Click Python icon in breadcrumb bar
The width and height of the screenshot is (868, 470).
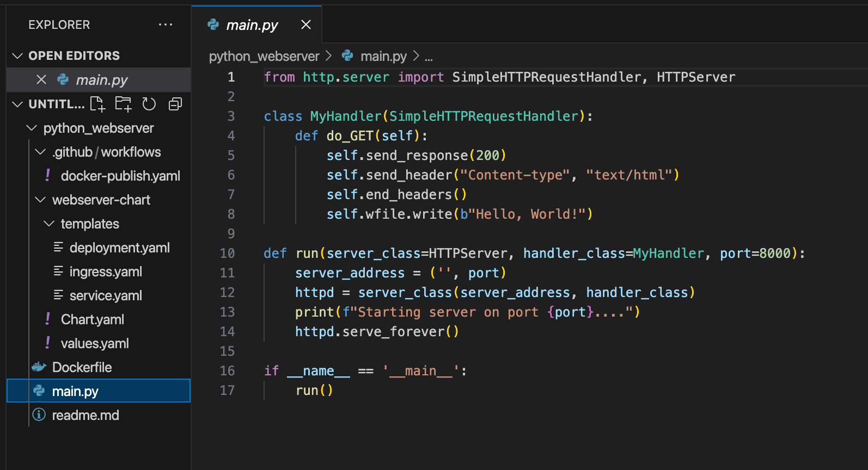pos(347,55)
